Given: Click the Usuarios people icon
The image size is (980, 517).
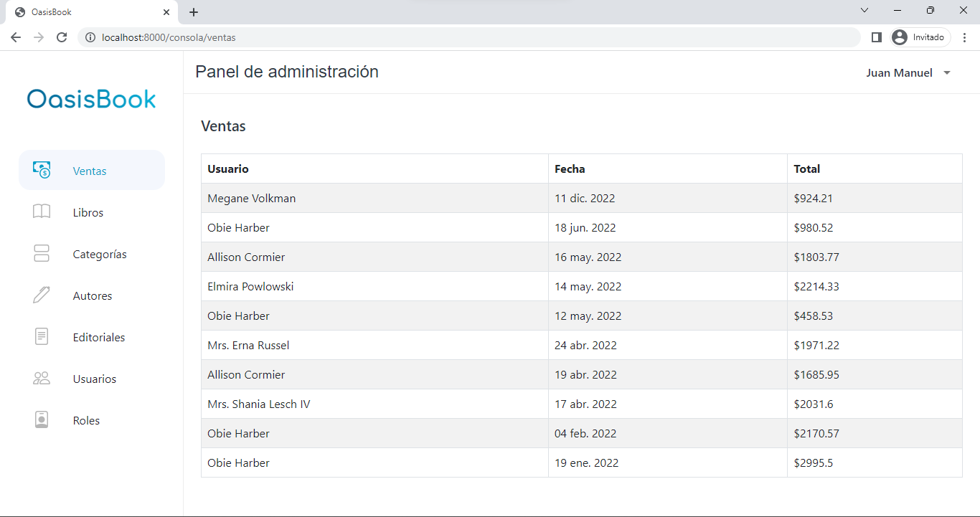Looking at the screenshot, I should pos(42,378).
